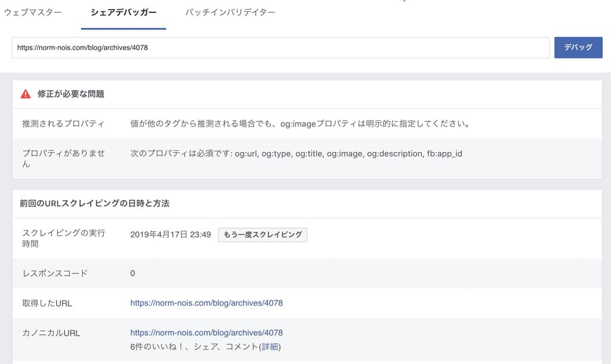Viewport: 611px width, 364px height.
Task: Click the もう一度スクレイピング button
Action: (x=262, y=234)
